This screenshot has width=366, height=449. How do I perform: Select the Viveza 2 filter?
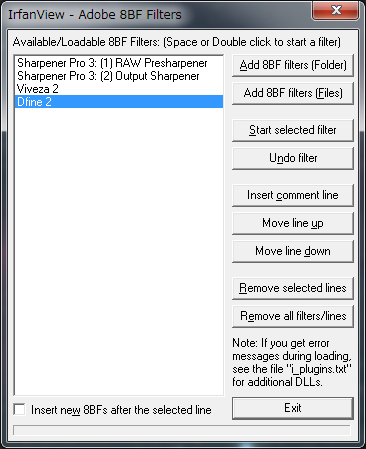(x=119, y=89)
